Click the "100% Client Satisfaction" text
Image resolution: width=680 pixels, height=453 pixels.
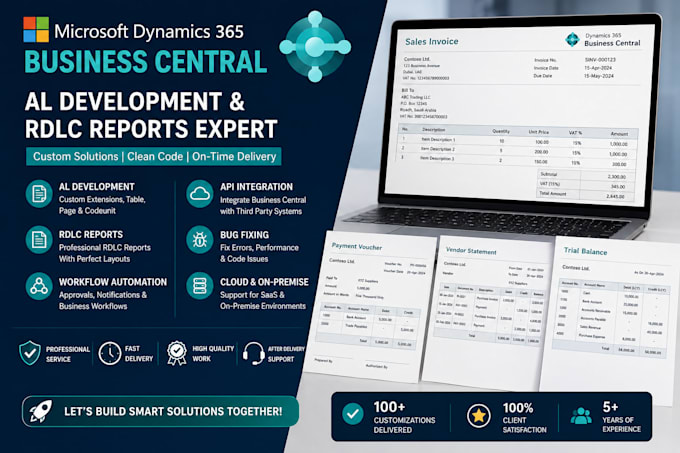click(525, 417)
